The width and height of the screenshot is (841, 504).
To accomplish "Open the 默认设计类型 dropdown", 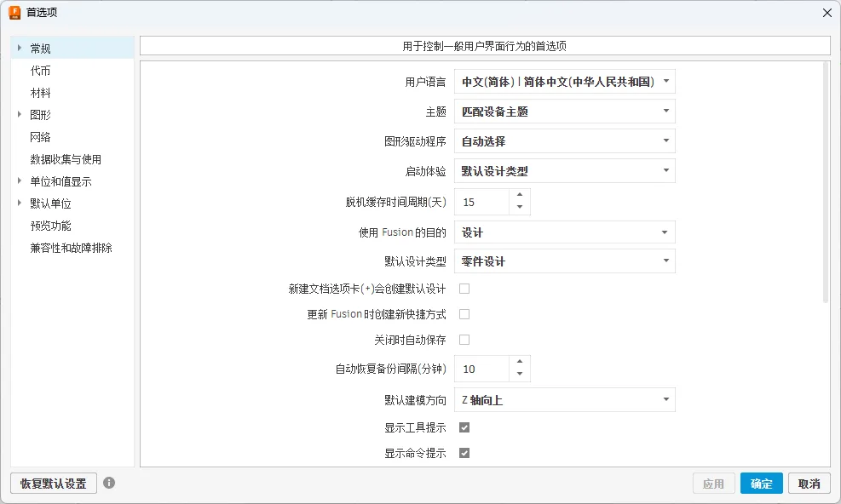I will (565, 261).
